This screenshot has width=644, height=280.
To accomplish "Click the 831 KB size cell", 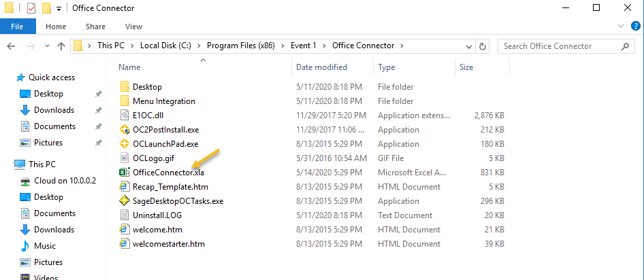I will coord(492,172).
